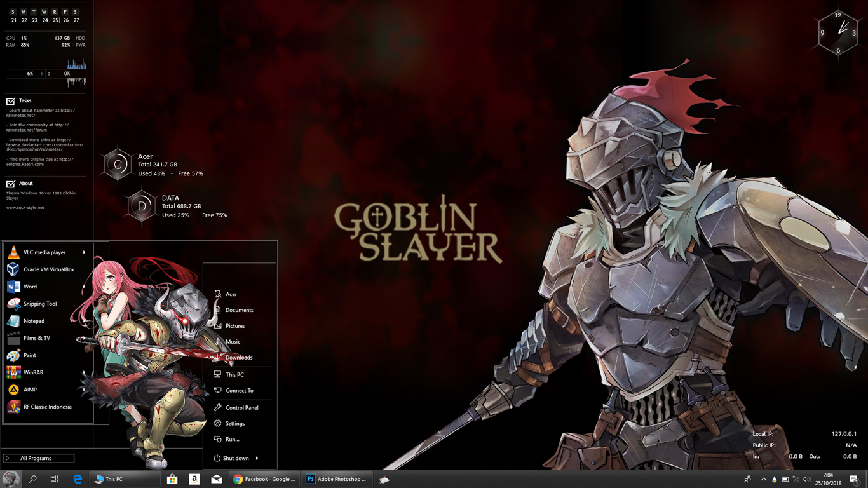
Task: Click the CPU 1% usage readout
Action: point(17,39)
